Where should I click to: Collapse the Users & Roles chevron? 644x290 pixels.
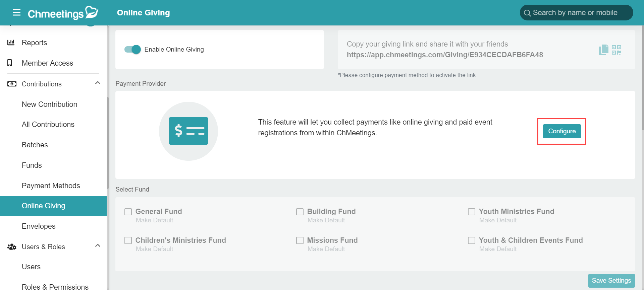(98, 246)
